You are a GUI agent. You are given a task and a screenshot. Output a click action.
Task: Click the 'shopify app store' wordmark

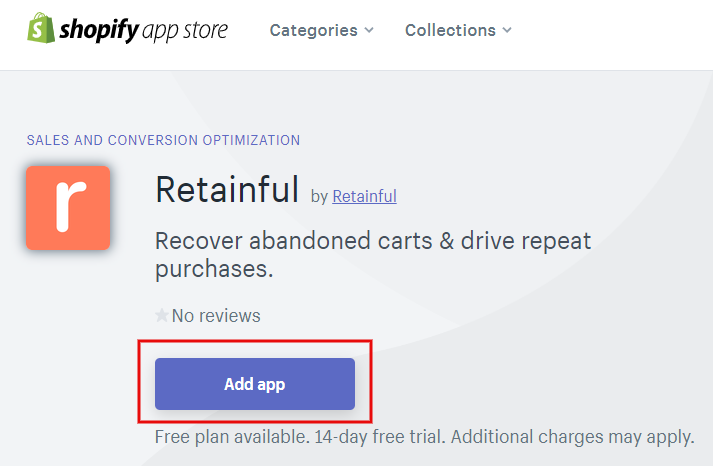tap(144, 30)
